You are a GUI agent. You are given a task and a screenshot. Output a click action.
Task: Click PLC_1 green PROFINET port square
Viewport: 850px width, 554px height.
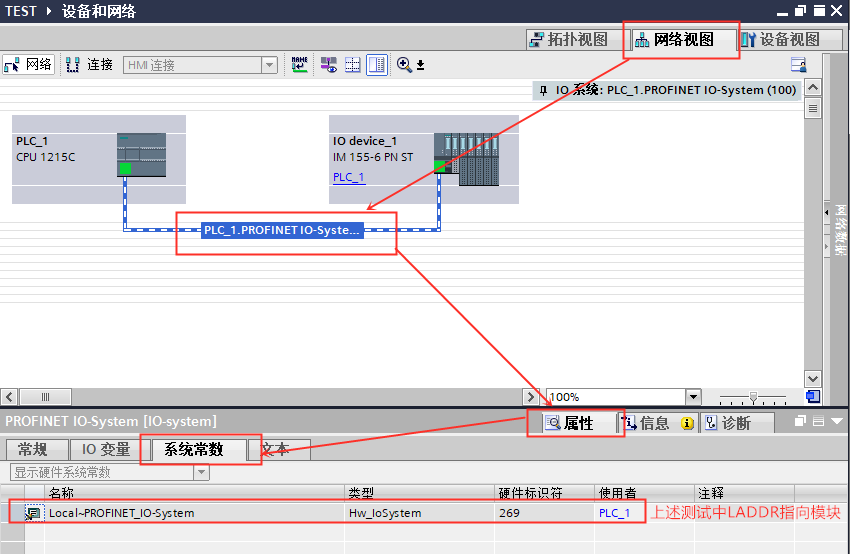[x=125, y=169]
